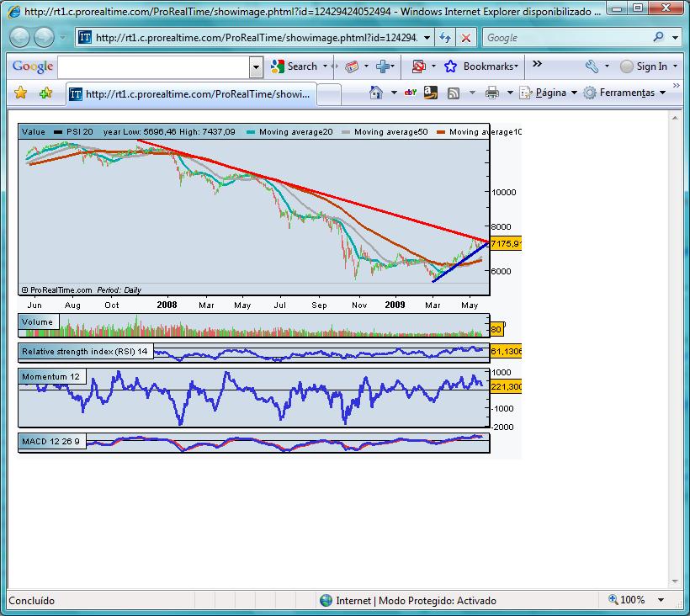Open the Página menu dropdown
The height and width of the screenshot is (616, 690).
(x=548, y=93)
